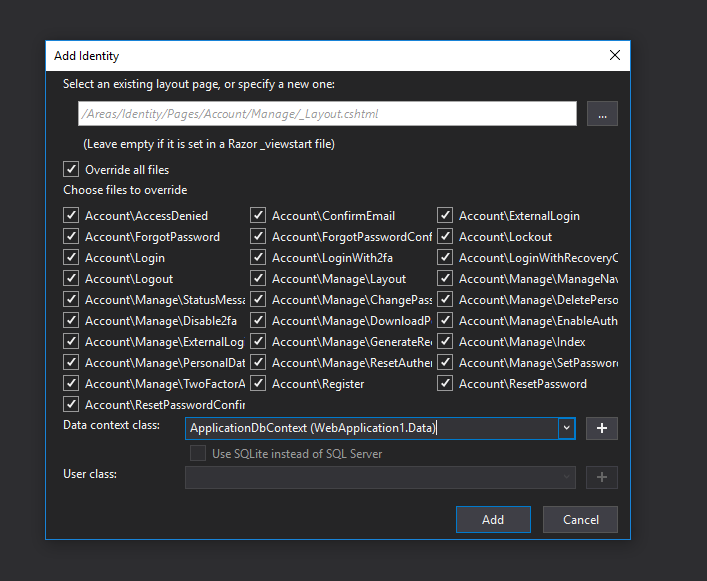Toggle Account\Manage\ManageNav checkbox

pyautogui.click(x=445, y=279)
